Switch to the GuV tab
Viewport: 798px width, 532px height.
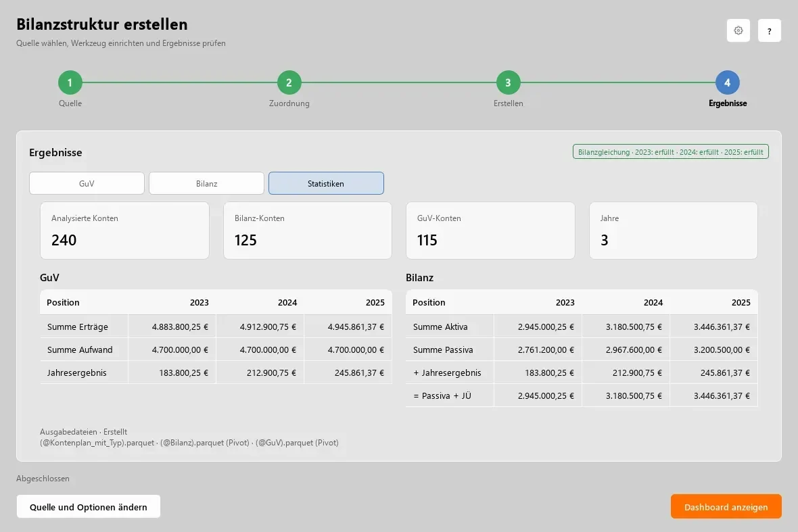coord(87,183)
